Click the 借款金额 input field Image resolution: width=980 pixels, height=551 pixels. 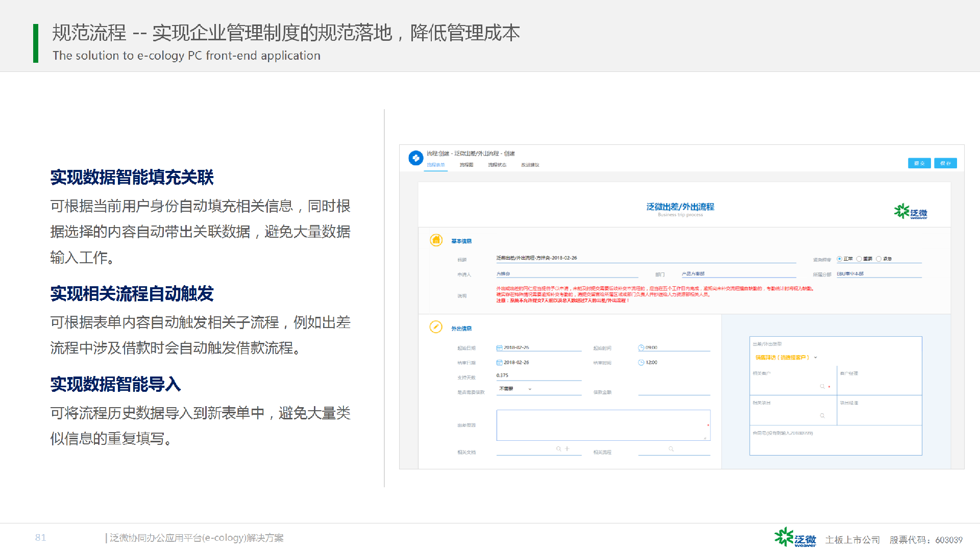(674, 391)
